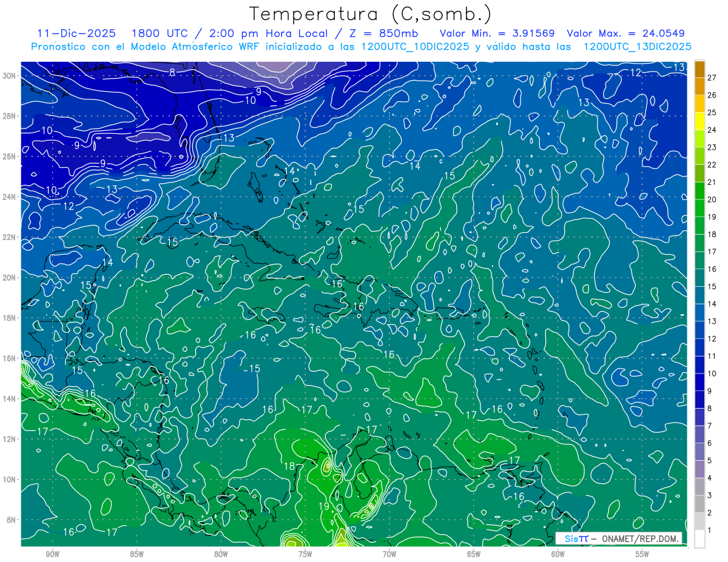728x562 pixels.
Task: Click the 10N latitude axis label
Action: click(x=10, y=480)
